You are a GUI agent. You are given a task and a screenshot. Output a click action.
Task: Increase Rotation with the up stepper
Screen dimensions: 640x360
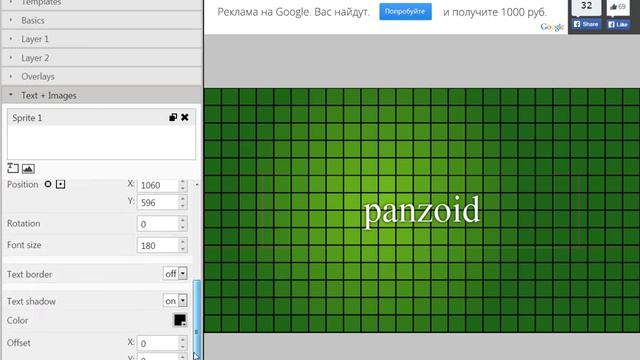[x=183, y=221]
